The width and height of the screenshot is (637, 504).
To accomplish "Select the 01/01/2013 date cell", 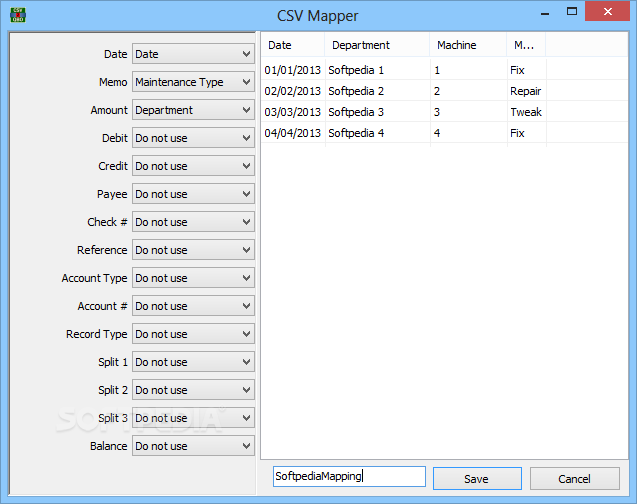I will 292,70.
